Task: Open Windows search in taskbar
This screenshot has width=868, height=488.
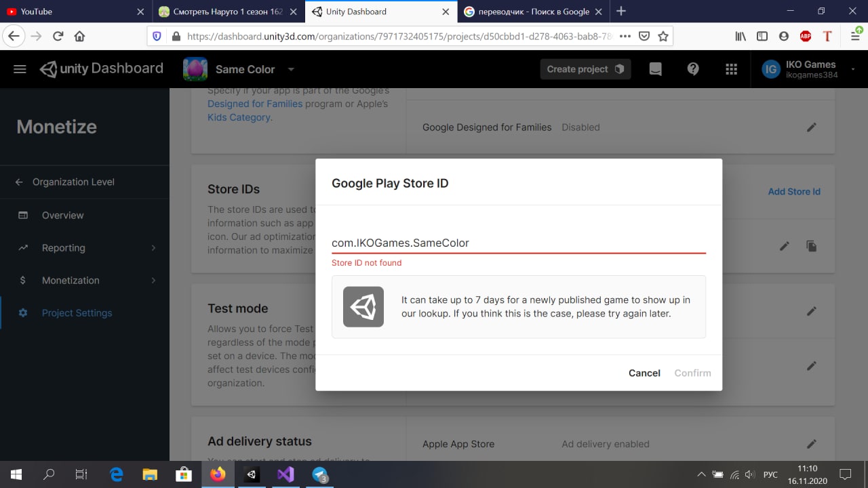Action: pos(49,474)
